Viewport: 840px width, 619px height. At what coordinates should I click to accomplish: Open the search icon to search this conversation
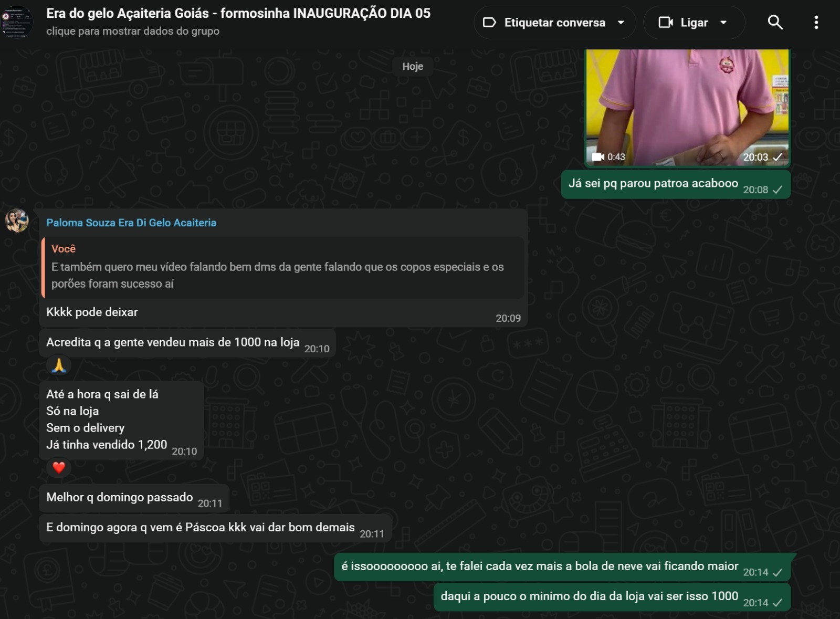point(775,22)
